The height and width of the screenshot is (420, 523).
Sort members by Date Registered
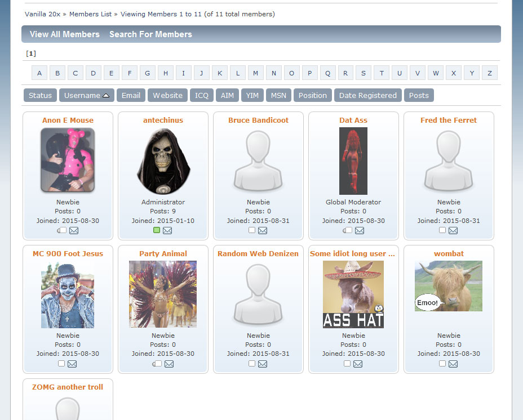pyautogui.click(x=368, y=95)
